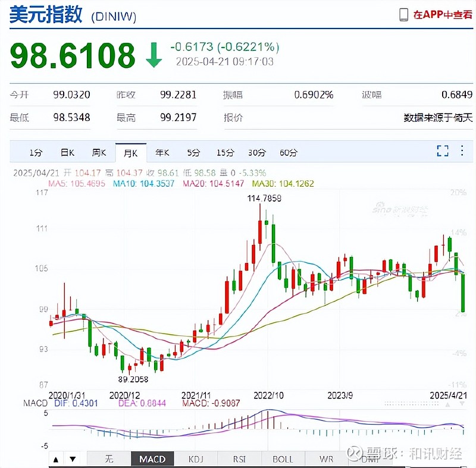The image size is (476, 468).
Task: Select the 60分 timeframe tab
Action: 287,152
